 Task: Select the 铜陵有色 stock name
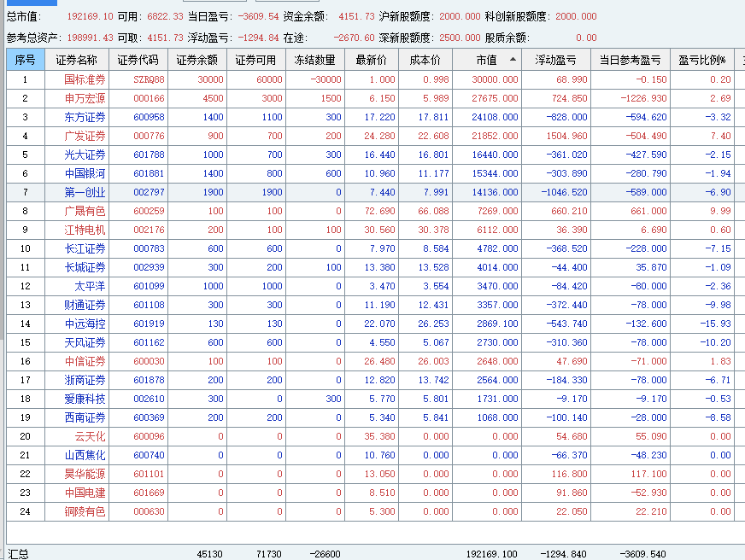[x=85, y=511]
